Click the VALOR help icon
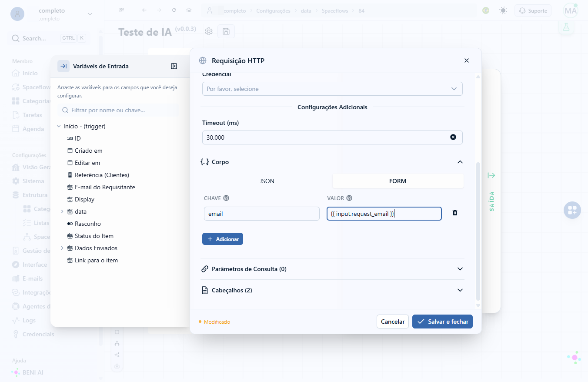Image resolution: width=588 pixels, height=382 pixels. point(349,198)
